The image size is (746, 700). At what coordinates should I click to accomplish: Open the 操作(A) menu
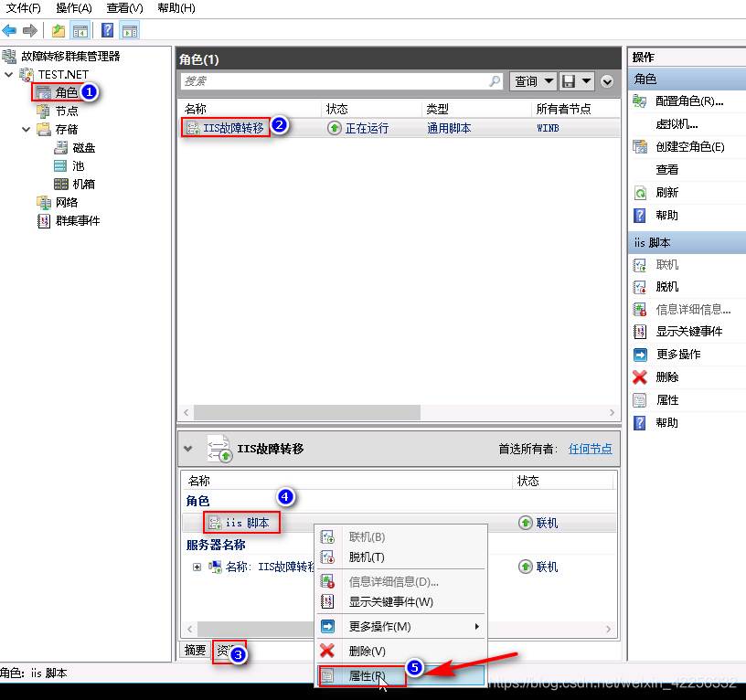pyautogui.click(x=74, y=8)
